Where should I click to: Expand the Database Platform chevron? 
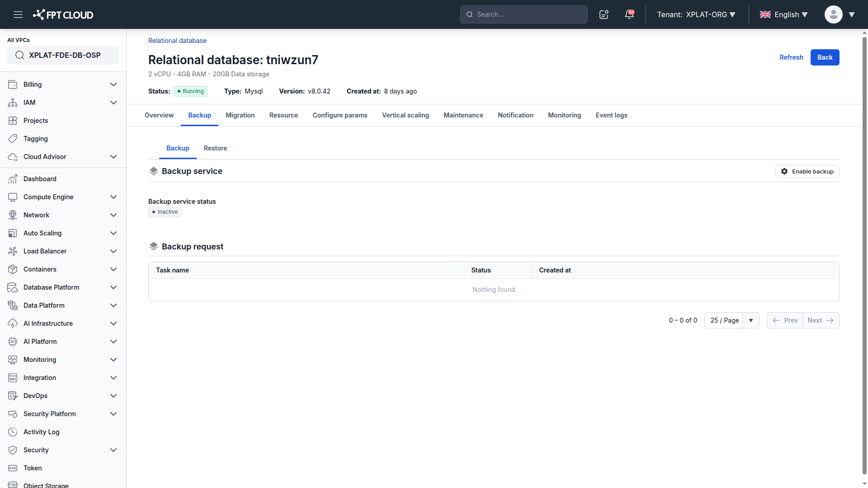[x=113, y=287]
